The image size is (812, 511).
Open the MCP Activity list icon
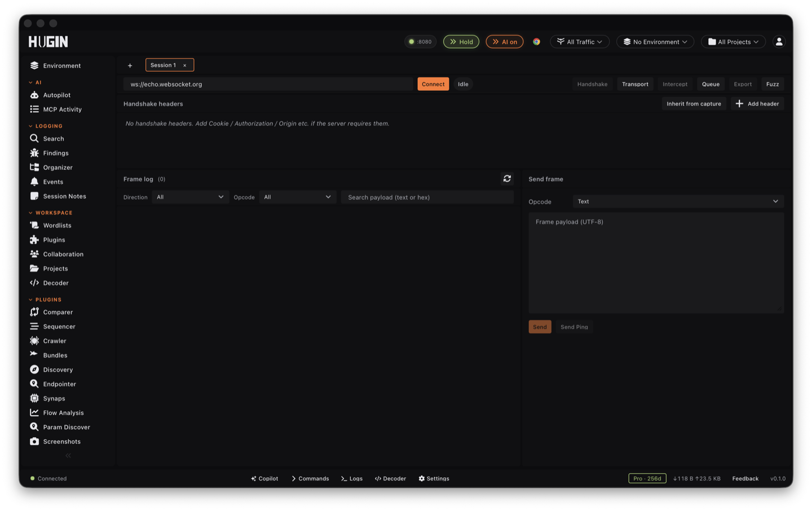pyautogui.click(x=34, y=109)
